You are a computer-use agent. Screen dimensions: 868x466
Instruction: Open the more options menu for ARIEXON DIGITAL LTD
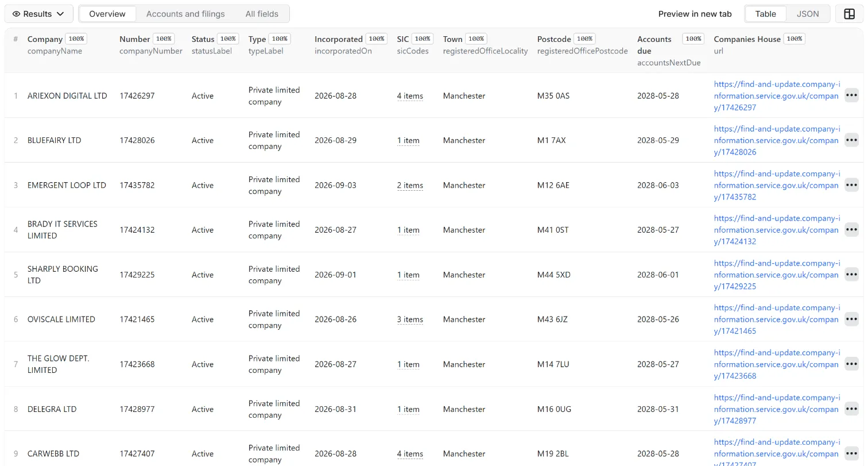tap(851, 95)
